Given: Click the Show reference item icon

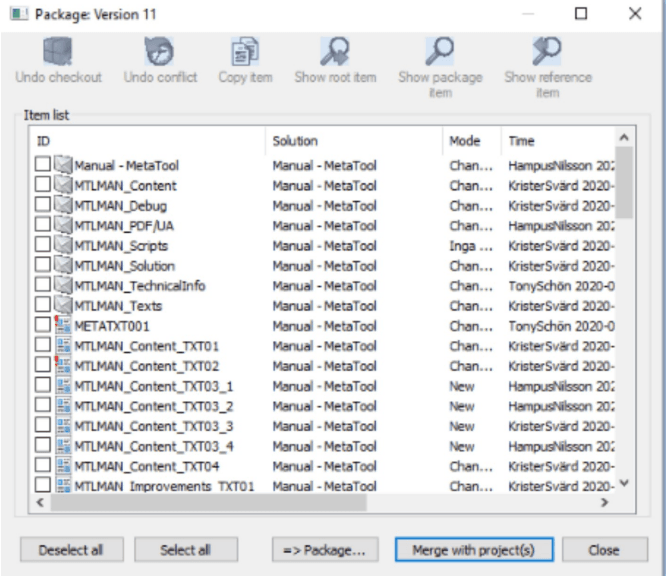Looking at the screenshot, I should tap(547, 51).
